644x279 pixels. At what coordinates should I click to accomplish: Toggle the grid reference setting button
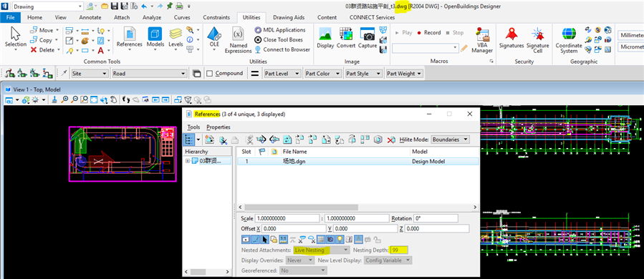tap(321, 239)
